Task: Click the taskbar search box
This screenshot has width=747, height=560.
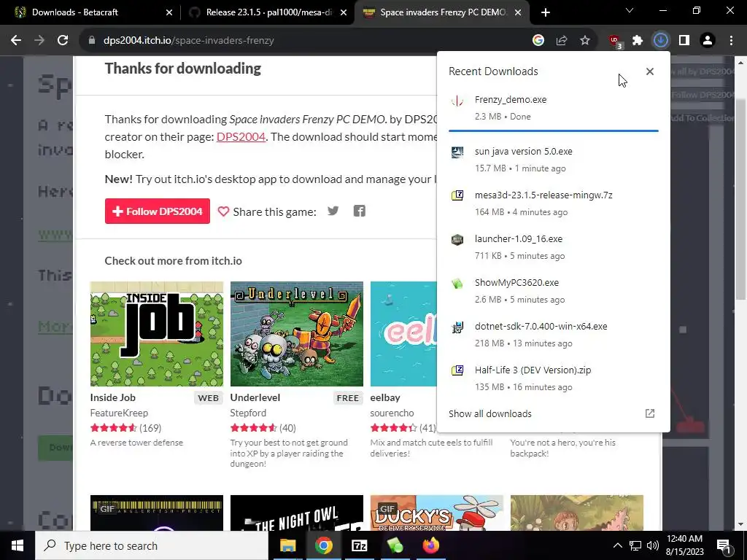Action: (x=152, y=545)
